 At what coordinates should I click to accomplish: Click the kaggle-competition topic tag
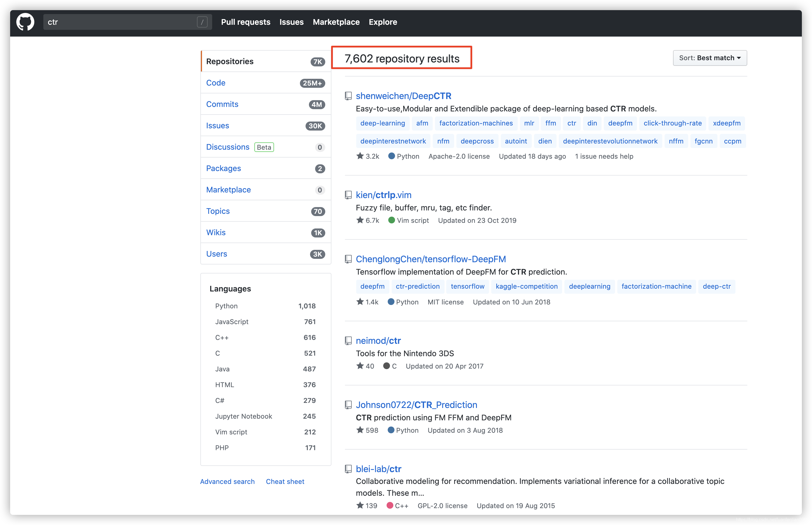tap(527, 286)
